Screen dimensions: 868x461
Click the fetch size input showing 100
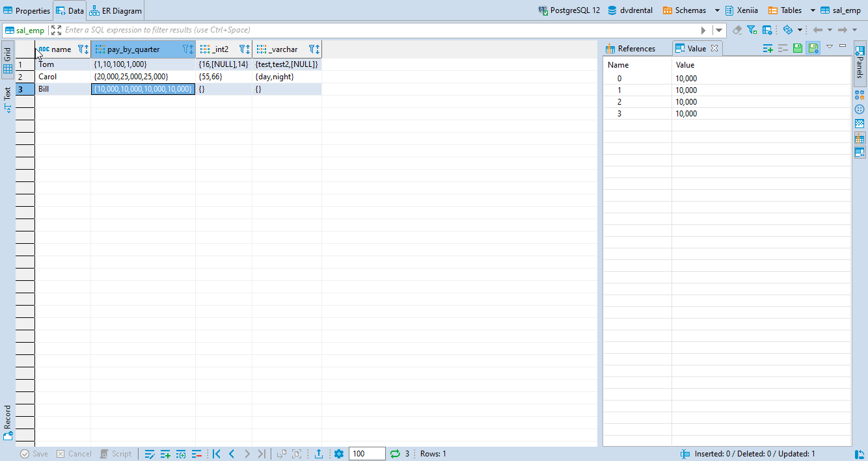point(366,453)
